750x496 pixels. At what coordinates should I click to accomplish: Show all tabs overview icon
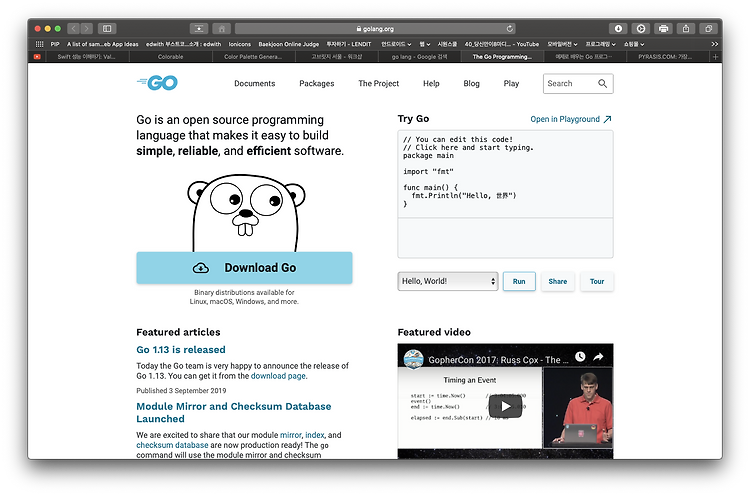point(708,29)
